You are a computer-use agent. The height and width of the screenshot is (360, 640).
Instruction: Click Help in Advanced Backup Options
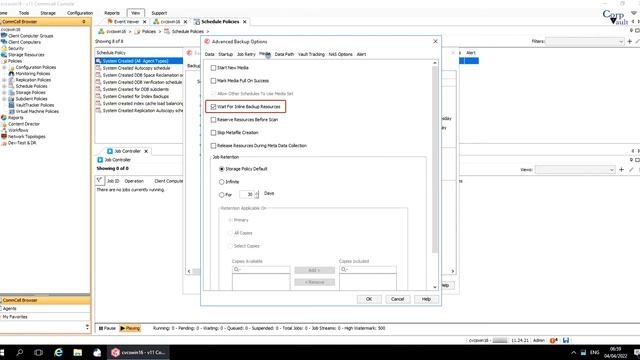(426, 299)
